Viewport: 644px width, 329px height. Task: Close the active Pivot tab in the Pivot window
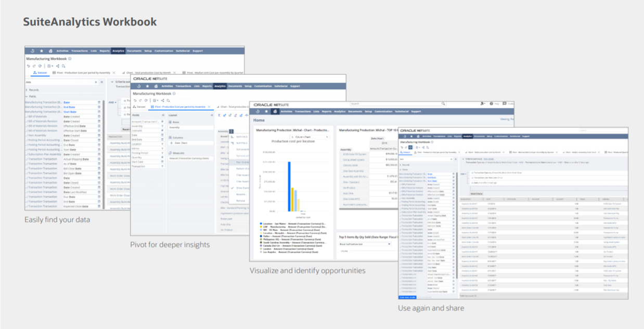click(x=209, y=107)
